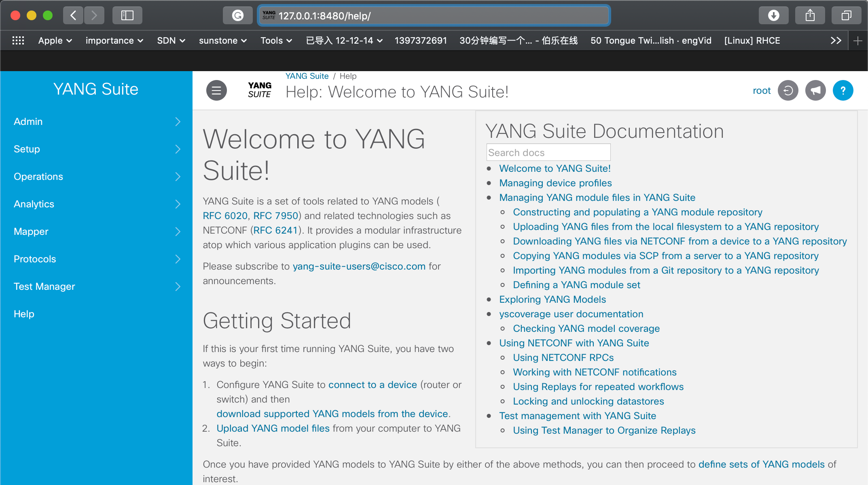Open the sunstone bookmarks dropdown
The width and height of the screenshot is (868, 485).
point(223,40)
